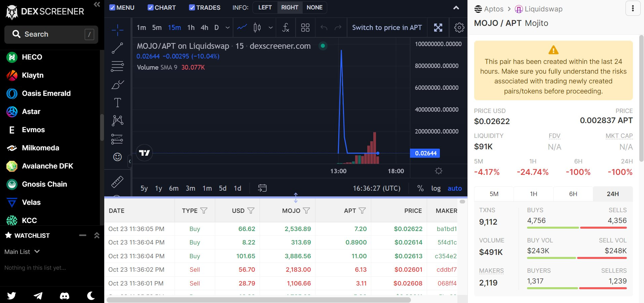Select the 1m chart interval
This screenshot has width=644, height=303.
click(141, 28)
